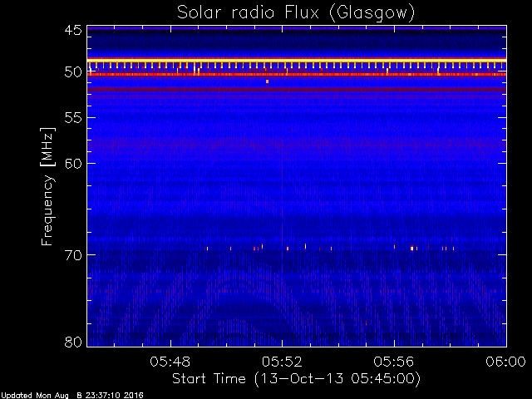Image resolution: width=532 pixels, height=399 pixels.
Task: Click the 05:52 time tick label
Action: tap(282, 362)
